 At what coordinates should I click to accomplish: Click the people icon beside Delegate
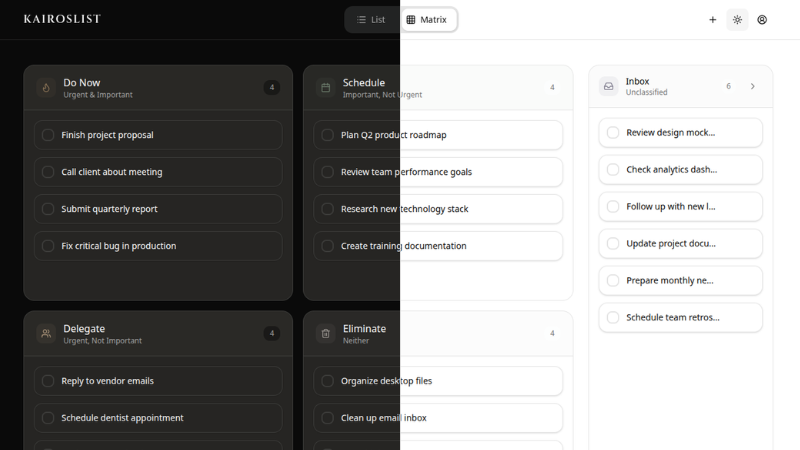point(46,334)
